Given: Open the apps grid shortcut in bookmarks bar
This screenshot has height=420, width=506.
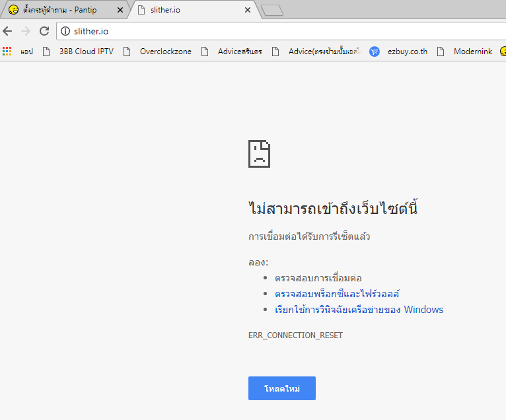Looking at the screenshot, I should point(7,52).
